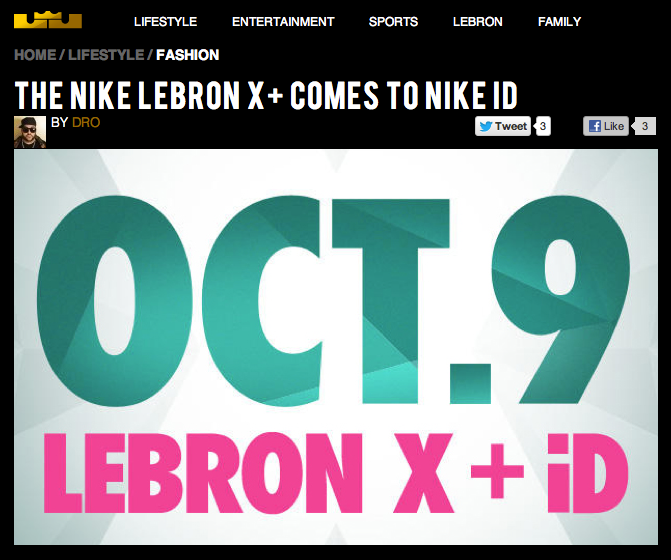Click the Facebook f logo icon

pos(595,126)
